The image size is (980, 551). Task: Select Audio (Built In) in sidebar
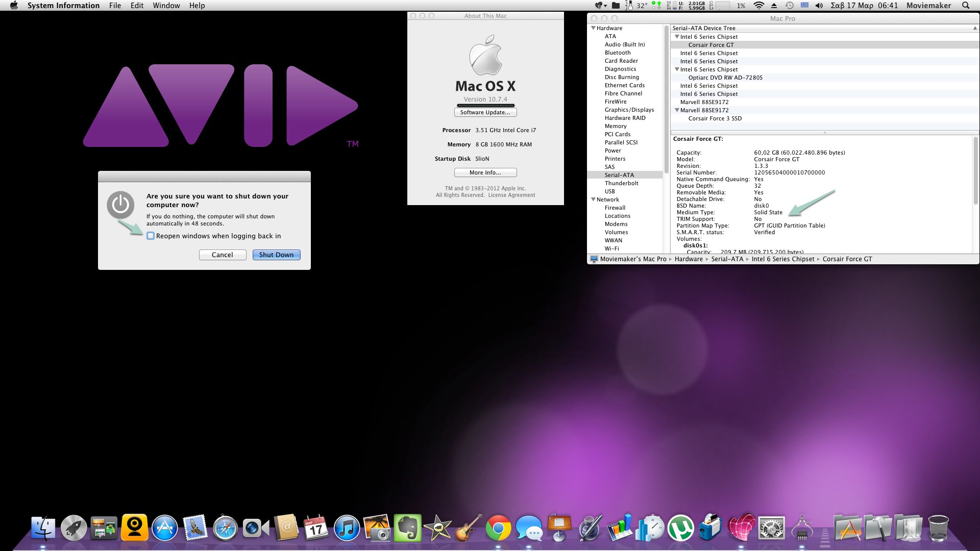625,44
